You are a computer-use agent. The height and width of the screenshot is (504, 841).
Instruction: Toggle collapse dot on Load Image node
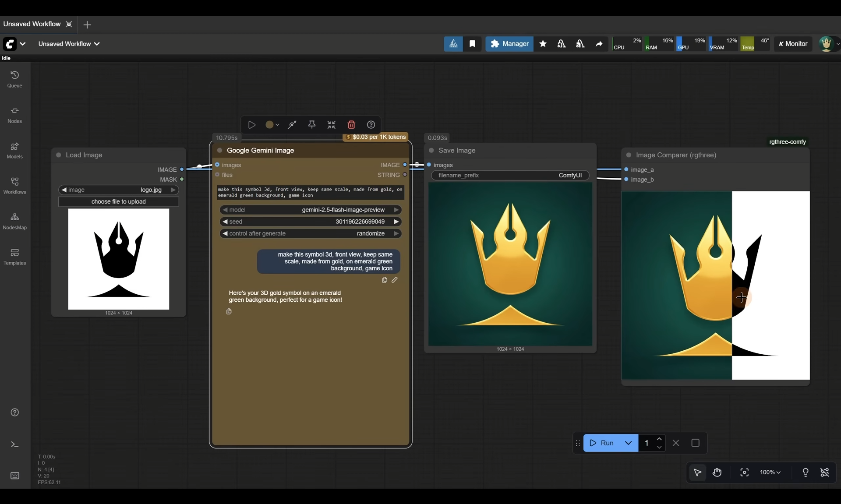pyautogui.click(x=59, y=155)
